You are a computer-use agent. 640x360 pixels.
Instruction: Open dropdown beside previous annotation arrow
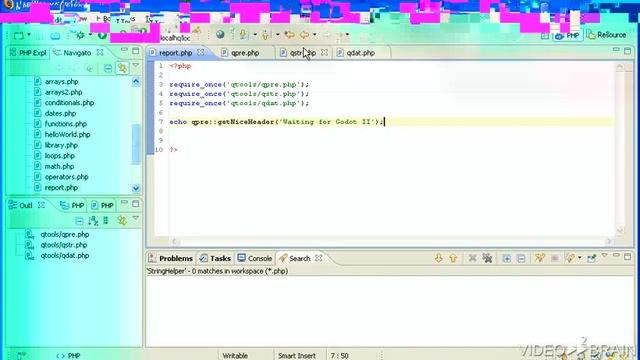point(278,35)
